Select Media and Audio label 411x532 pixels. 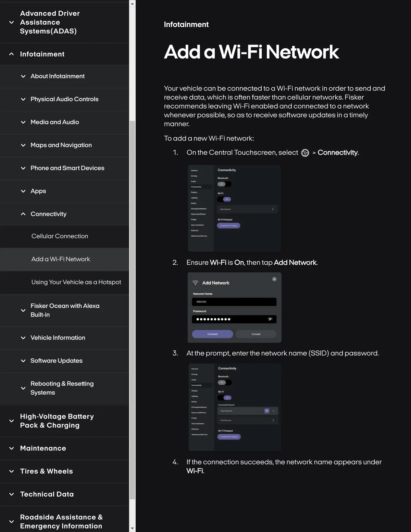pos(55,122)
